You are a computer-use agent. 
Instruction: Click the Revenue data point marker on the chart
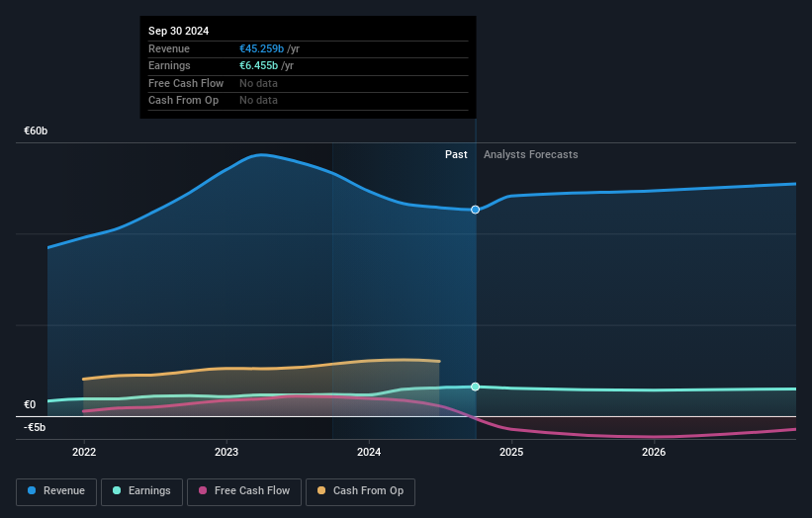(x=475, y=210)
